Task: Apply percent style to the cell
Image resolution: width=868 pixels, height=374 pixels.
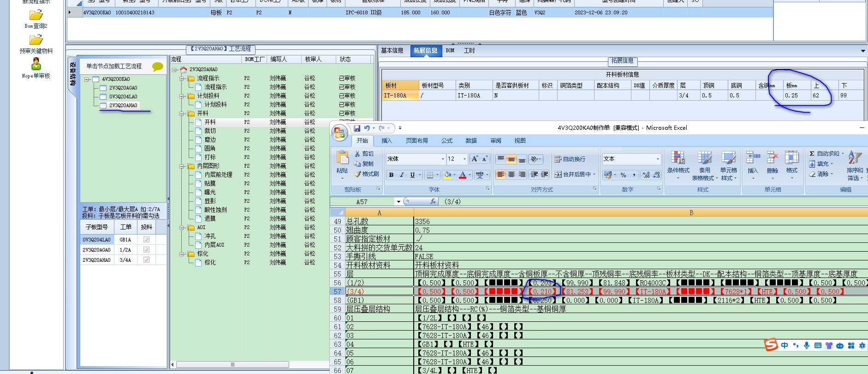Action: [x=623, y=175]
